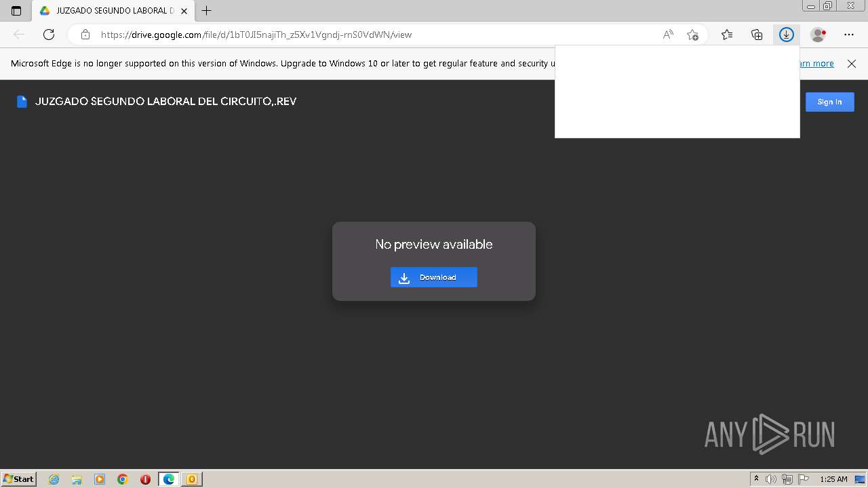Viewport: 868px width, 488px height.
Task: Open the Action Center flag icon
Action: point(804,479)
